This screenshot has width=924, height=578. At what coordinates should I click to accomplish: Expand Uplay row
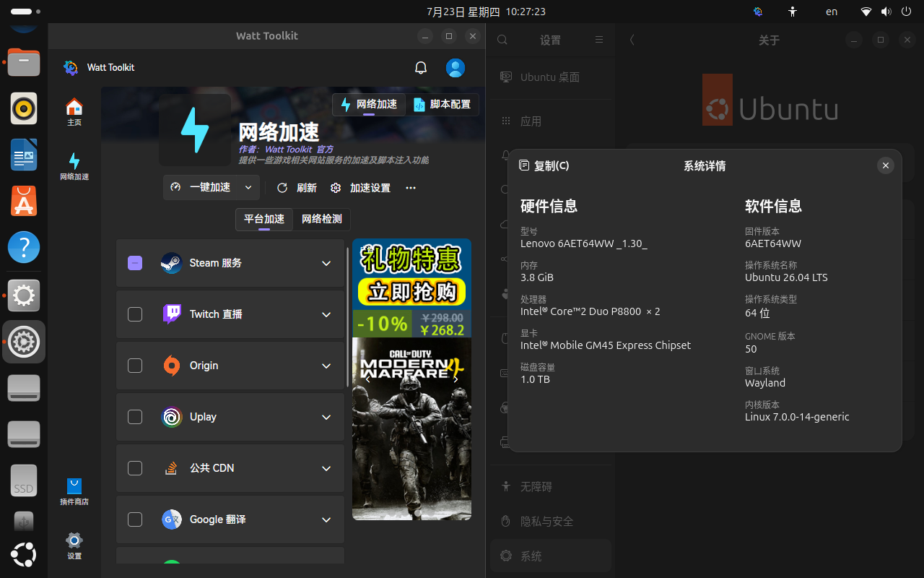(326, 418)
